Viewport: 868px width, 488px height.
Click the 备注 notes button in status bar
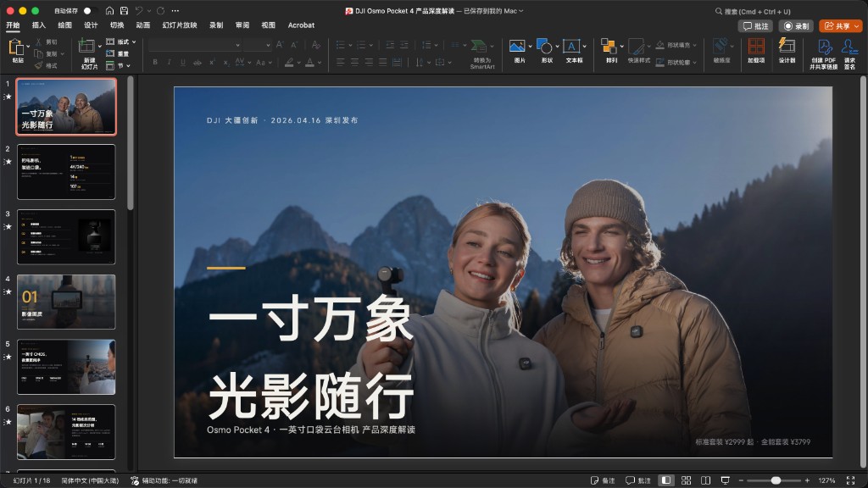tap(603, 480)
